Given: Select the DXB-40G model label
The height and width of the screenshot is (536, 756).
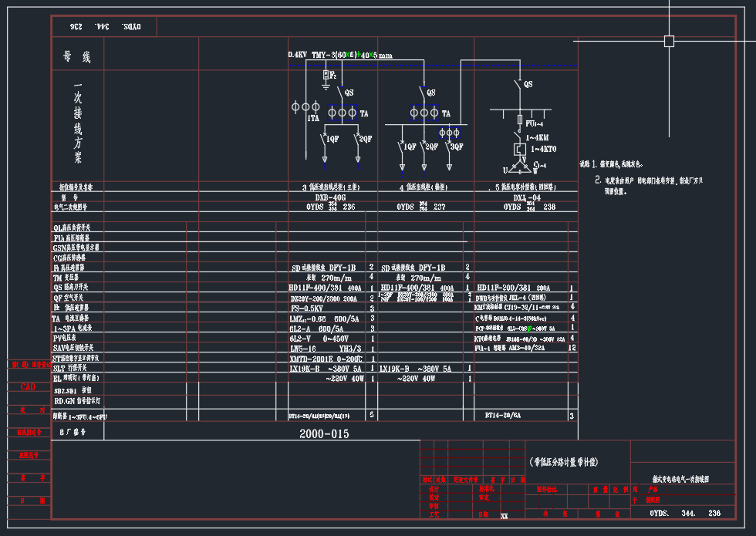Looking at the screenshot, I should tap(332, 197).
